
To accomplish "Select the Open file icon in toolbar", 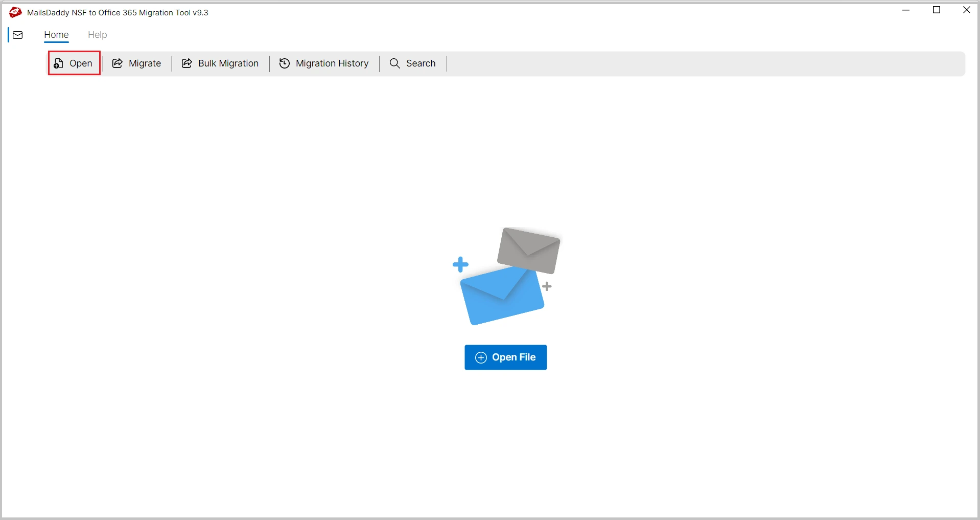I will point(58,63).
